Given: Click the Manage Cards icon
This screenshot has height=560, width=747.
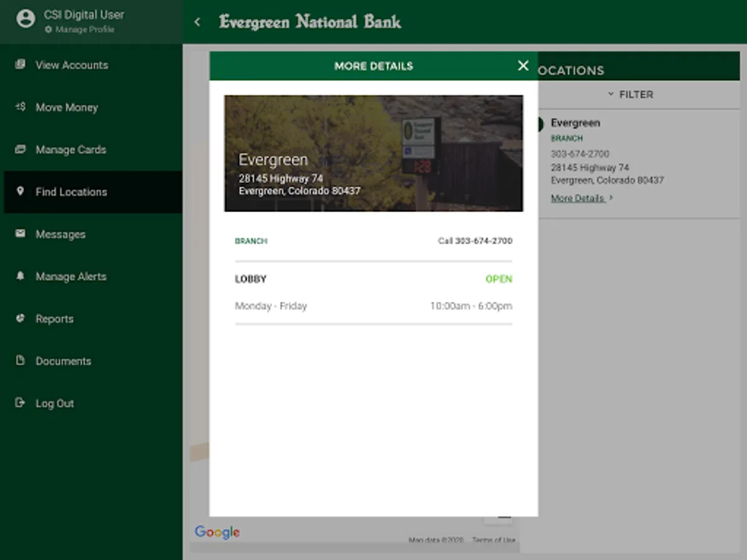Looking at the screenshot, I should click(21, 149).
